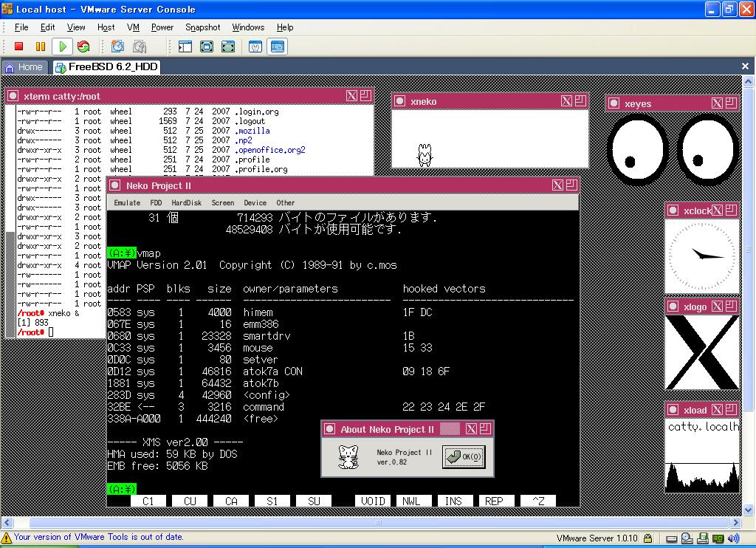Click the red Power Off stop icon
Viewport: 756px width, 548px height.
[x=18, y=47]
